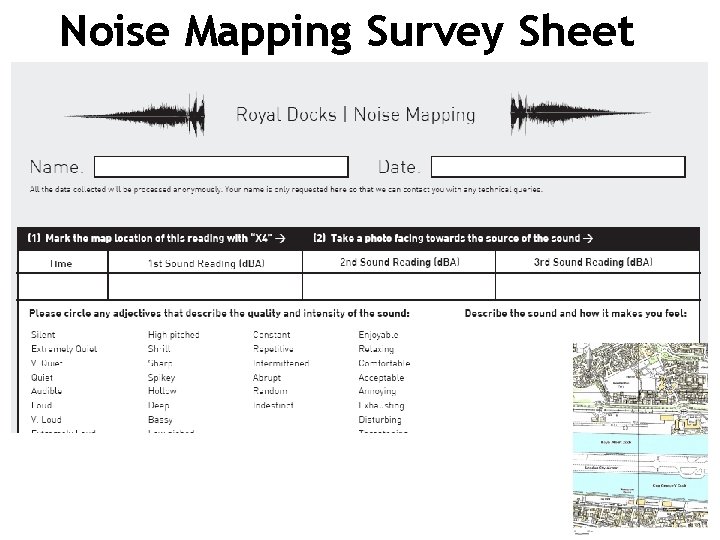
Task: Click the '1st Sound Reading (dBA)' header
Action: click(206, 264)
